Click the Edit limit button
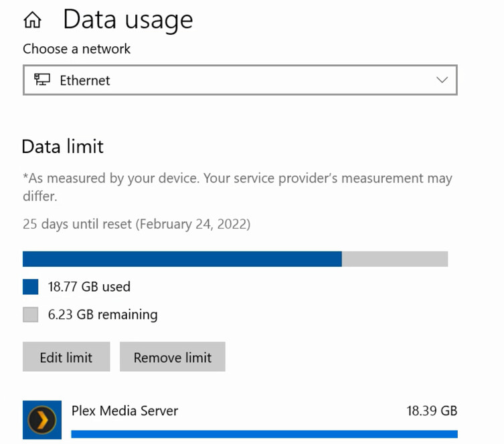The height and width of the screenshot is (444, 504). (x=66, y=357)
